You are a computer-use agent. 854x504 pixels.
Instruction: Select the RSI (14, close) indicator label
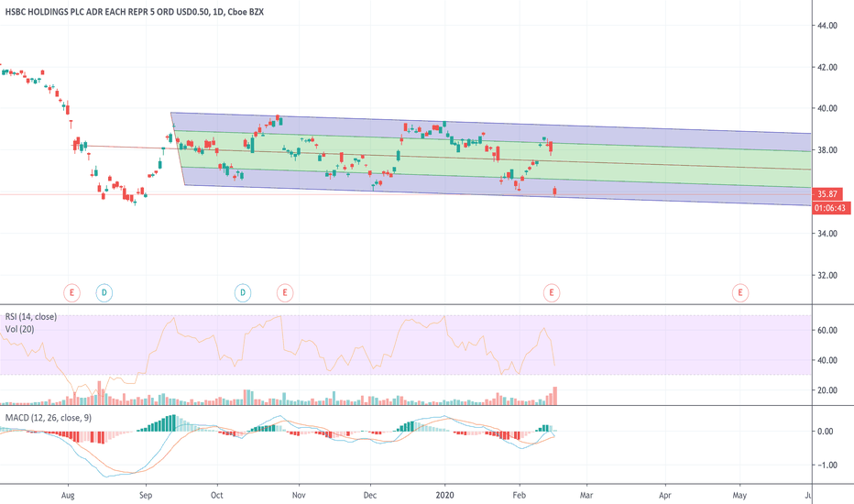pyautogui.click(x=31, y=316)
